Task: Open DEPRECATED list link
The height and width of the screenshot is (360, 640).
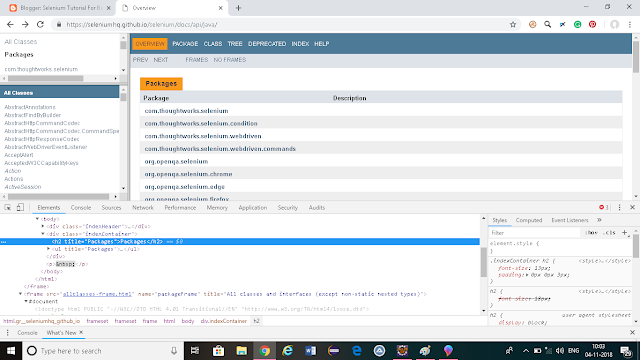Action: (267, 44)
